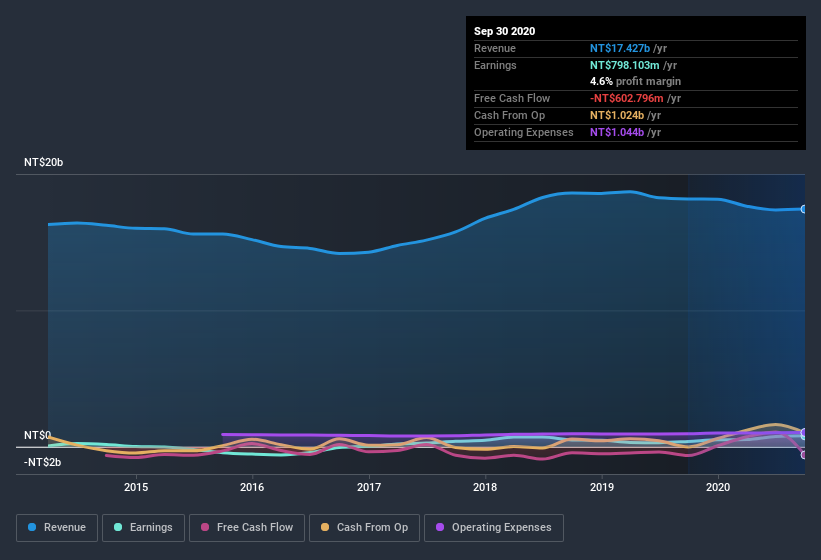
Task: Toggle the Cash From Op legend button
Action: [364, 528]
